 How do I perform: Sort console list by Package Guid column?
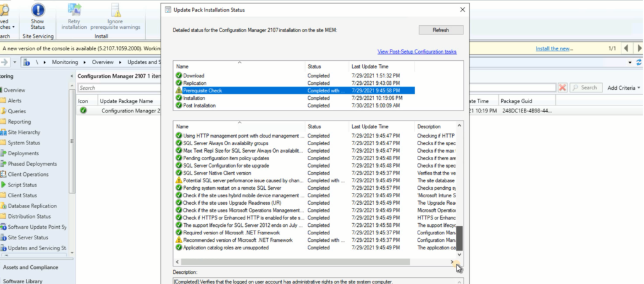pos(526,101)
